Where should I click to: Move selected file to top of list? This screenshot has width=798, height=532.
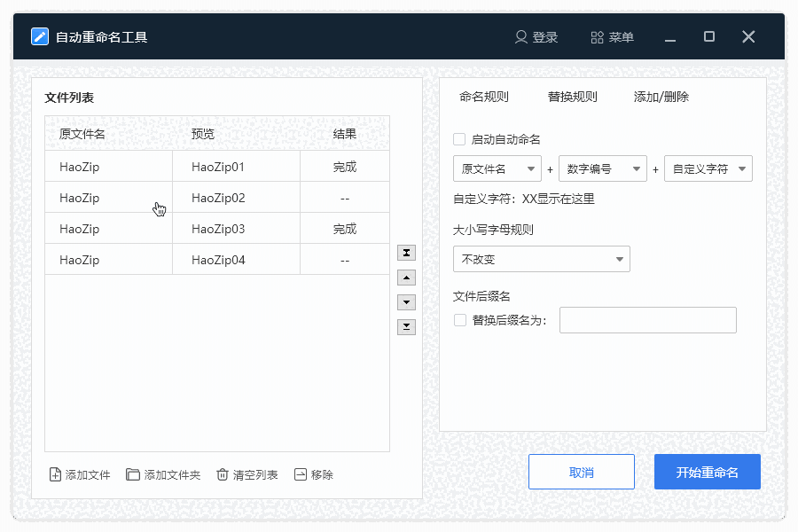coord(406,252)
